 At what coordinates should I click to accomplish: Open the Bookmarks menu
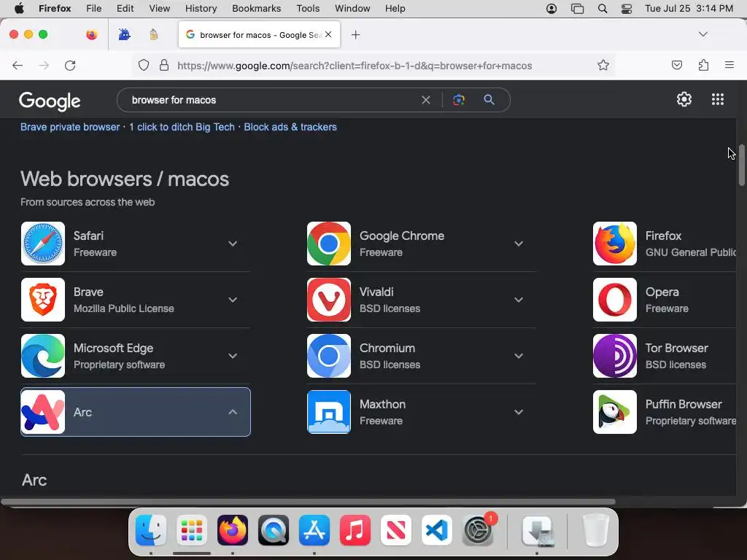256,9
